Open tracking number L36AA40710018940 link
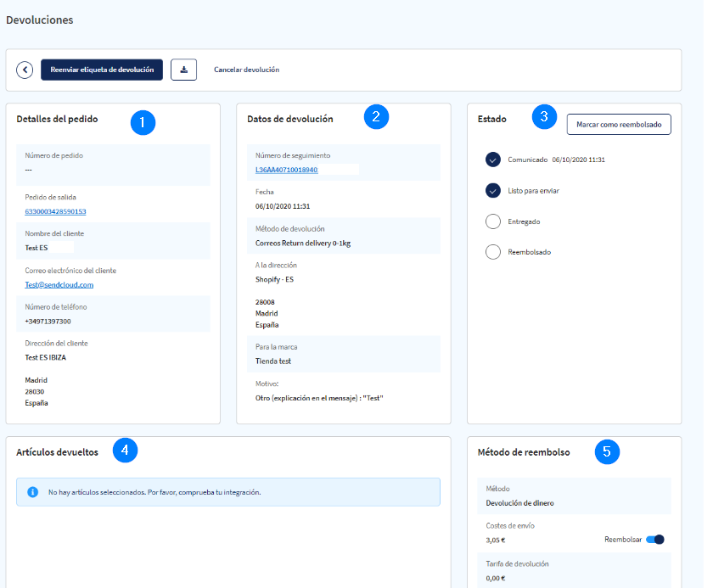 pos(287,170)
